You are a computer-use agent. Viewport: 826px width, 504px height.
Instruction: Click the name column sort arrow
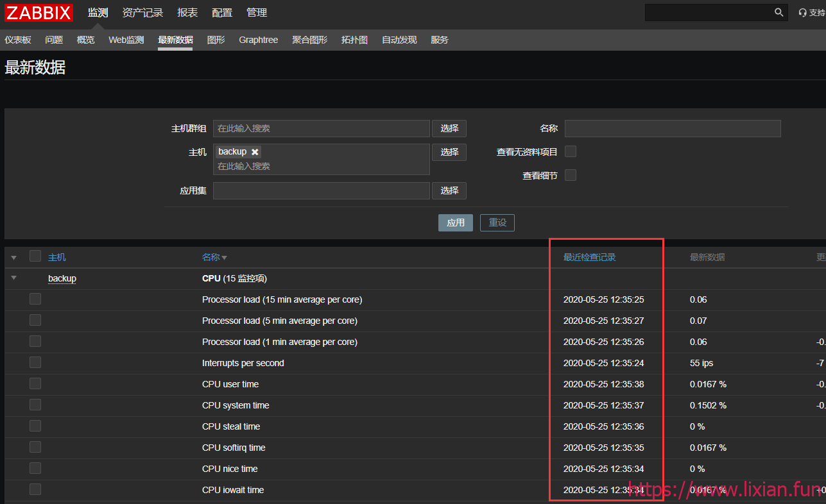point(224,258)
